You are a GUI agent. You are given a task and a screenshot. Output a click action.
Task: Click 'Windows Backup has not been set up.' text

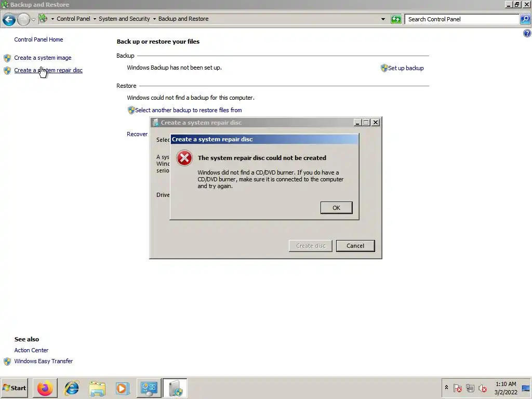click(175, 68)
